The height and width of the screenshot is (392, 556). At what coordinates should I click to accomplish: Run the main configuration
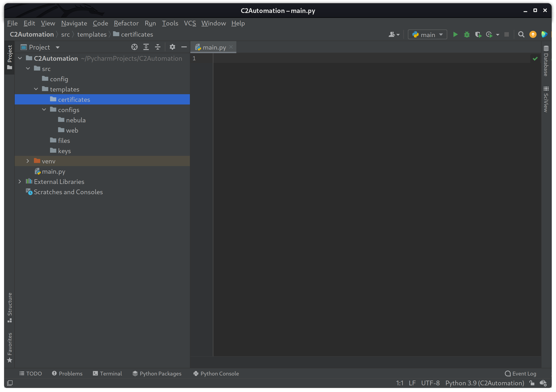pos(455,34)
